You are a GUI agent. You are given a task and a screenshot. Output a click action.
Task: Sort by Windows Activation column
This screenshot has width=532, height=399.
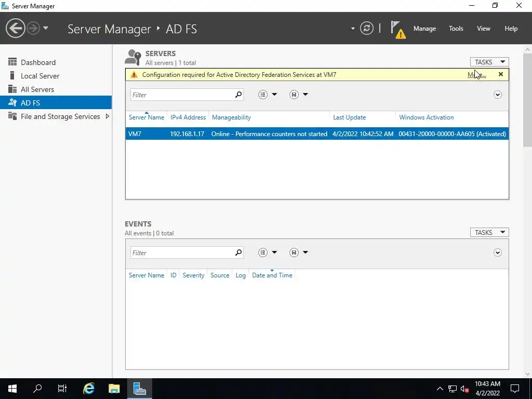[x=426, y=117]
